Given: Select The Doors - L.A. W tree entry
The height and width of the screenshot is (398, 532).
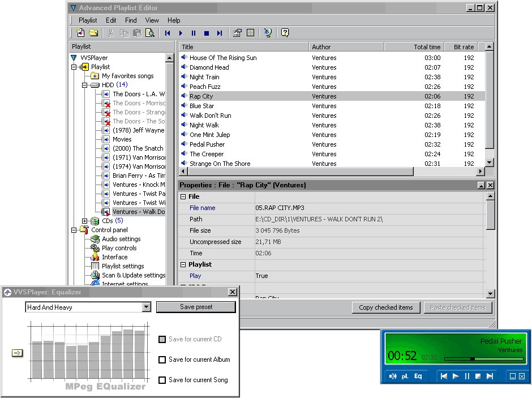Looking at the screenshot, I should coord(139,94).
